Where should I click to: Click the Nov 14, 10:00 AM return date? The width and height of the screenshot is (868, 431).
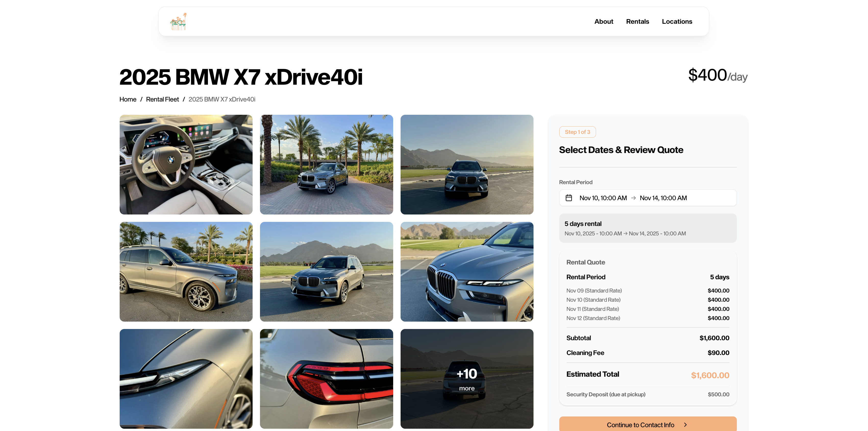(x=663, y=198)
